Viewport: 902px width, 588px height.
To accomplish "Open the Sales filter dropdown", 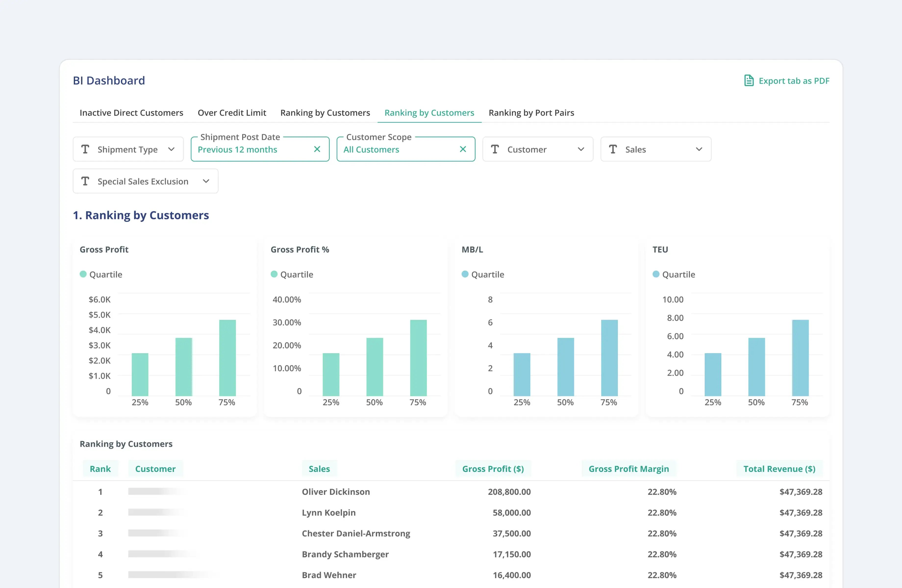I will coord(699,149).
